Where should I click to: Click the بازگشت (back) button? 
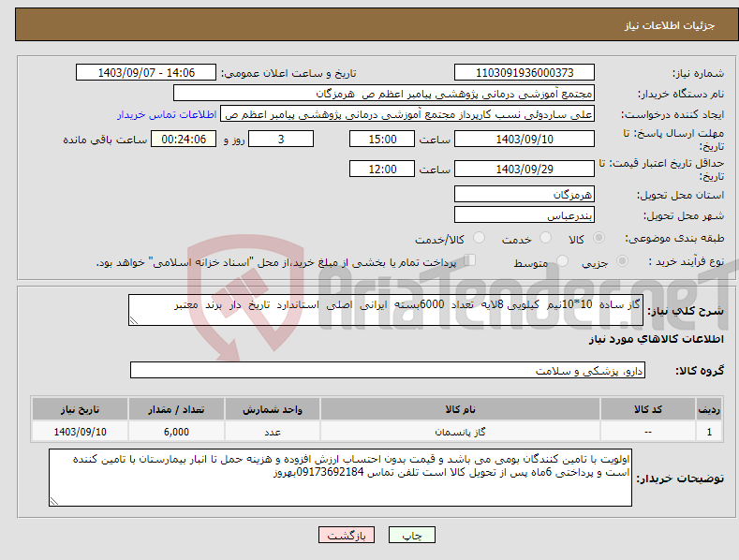[347, 535]
